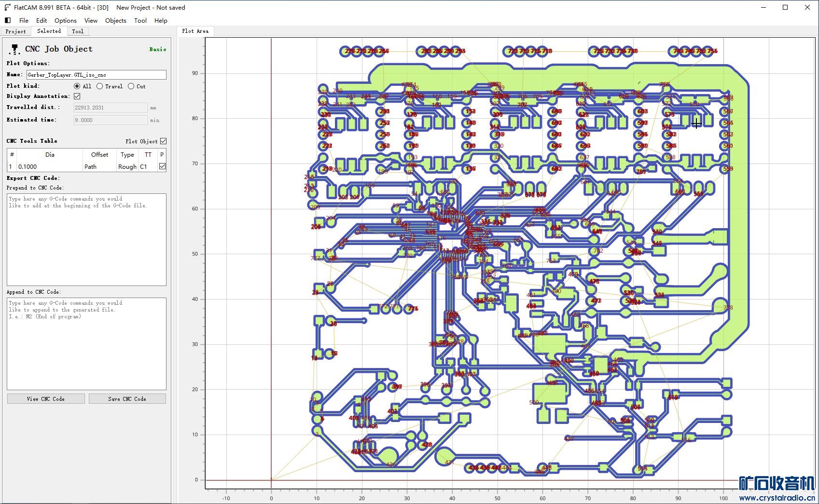
Task: Click the Name field with Gerber_TopLayer text
Action: (x=96, y=75)
